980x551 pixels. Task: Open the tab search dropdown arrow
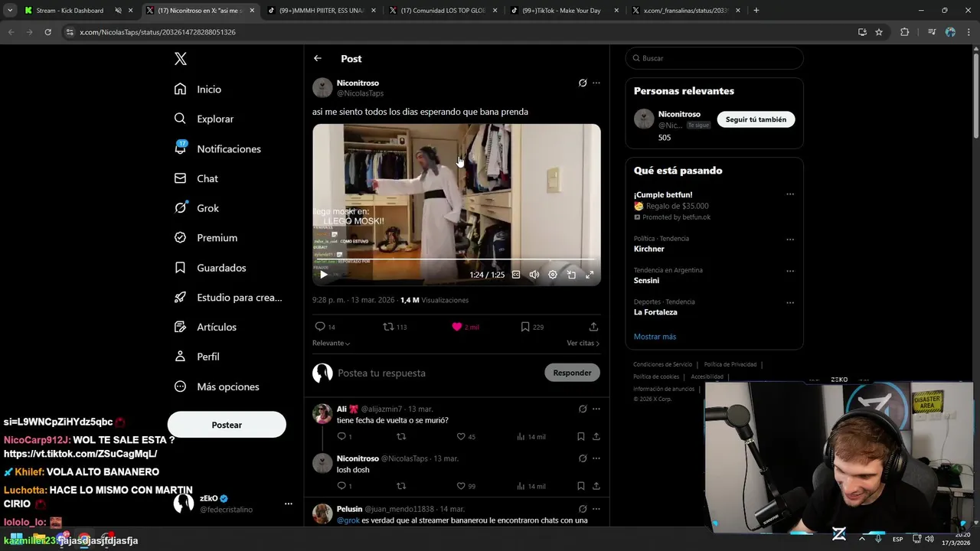[x=10, y=11]
